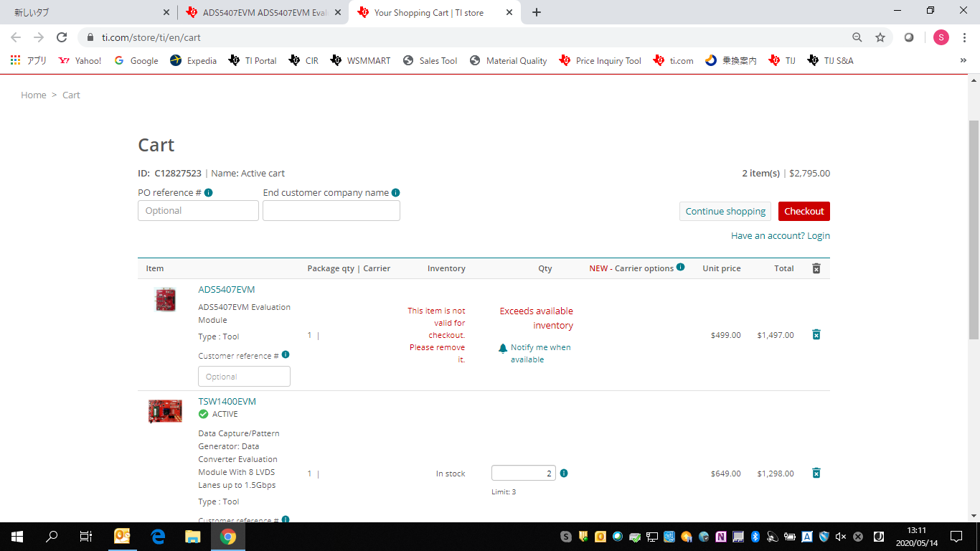The width and height of the screenshot is (980, 551).
Task: Open Task View on the taskbar
Action: point(86,536)
